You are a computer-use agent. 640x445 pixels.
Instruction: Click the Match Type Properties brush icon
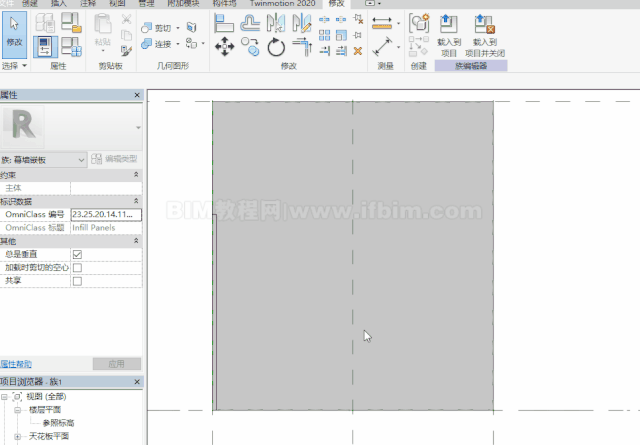coord(127,51)
